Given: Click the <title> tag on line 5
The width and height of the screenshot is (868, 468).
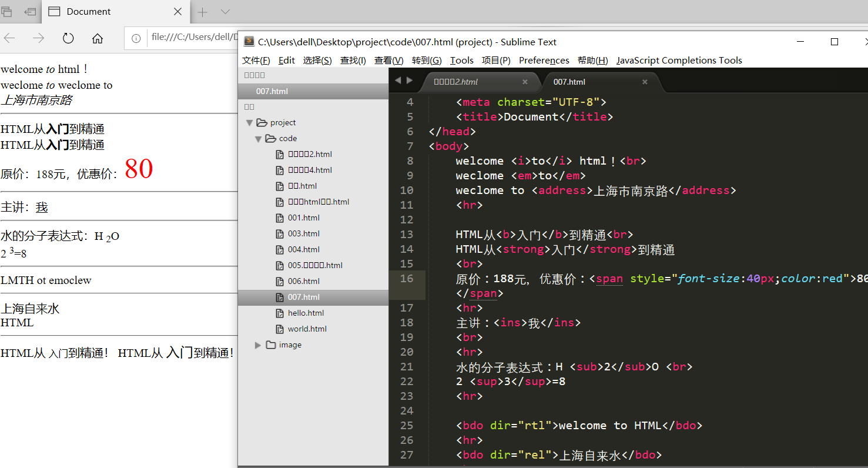Looking at the screenshot, I should [x=480, y=117].
